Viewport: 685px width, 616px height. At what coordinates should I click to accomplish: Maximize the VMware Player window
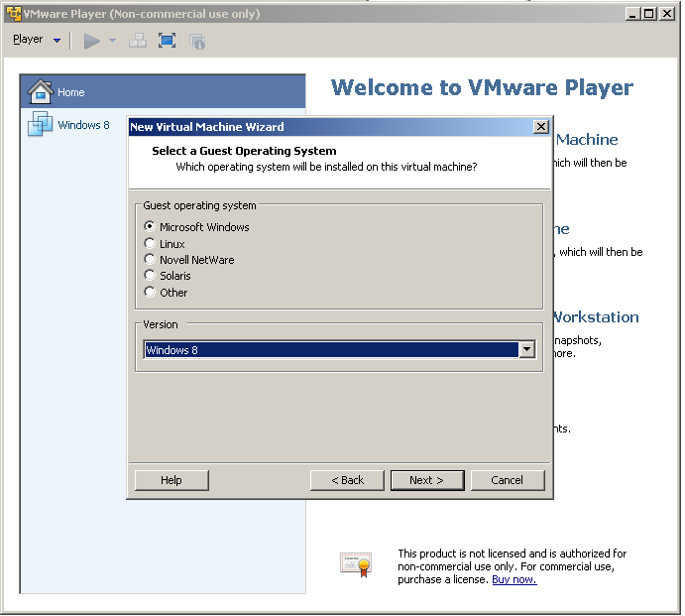(648, 14)
